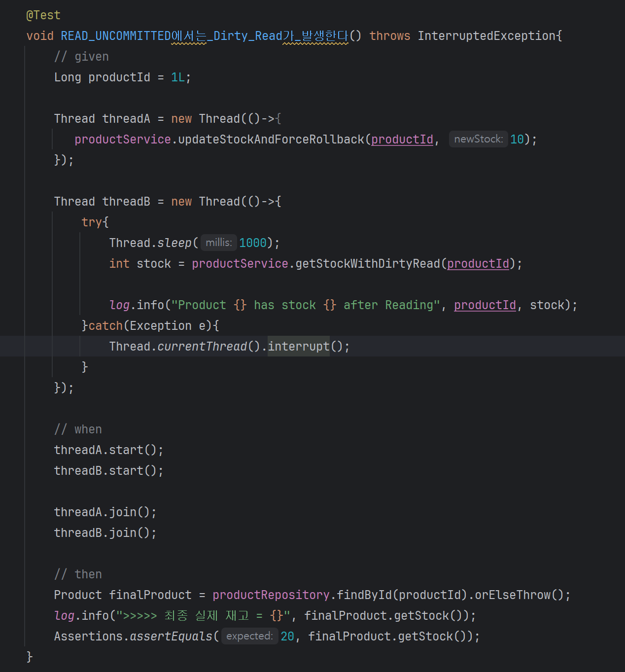Click the findById method call
This screenshot has height=672, width=625.
point(364,595)
